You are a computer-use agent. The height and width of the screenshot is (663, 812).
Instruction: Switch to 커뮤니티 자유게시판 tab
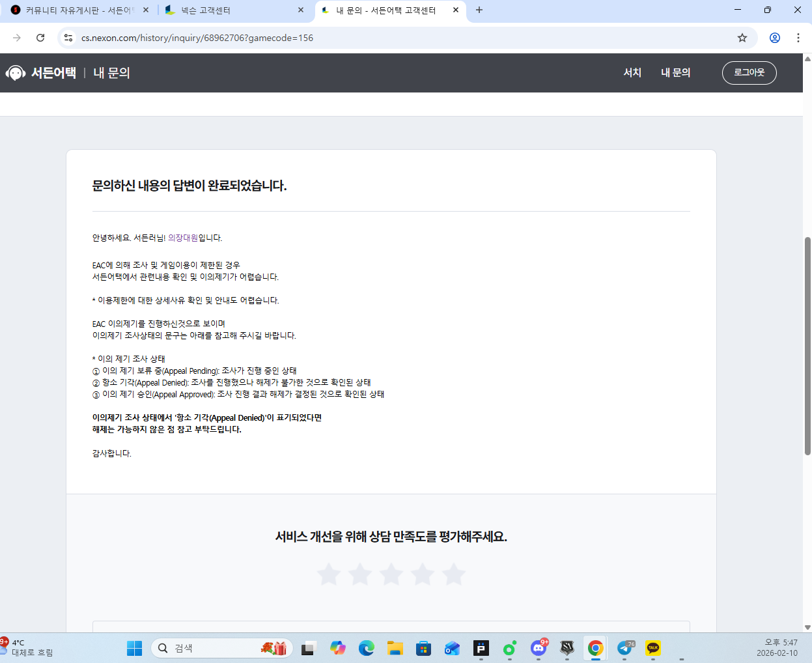(x=78, y=10)
